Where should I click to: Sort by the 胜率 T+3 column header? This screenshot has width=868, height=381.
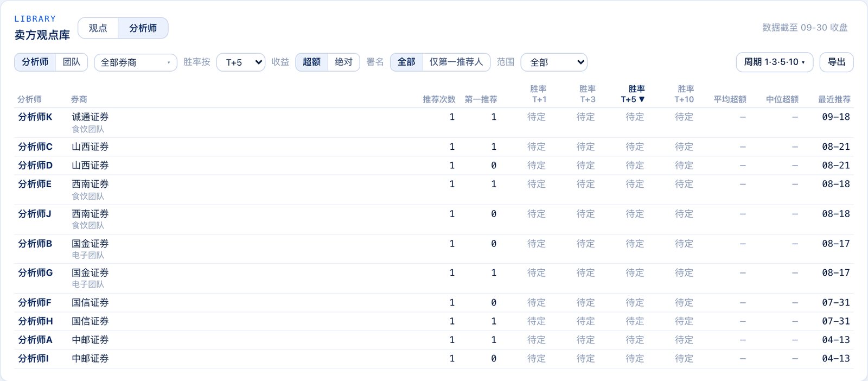[588, 94]
